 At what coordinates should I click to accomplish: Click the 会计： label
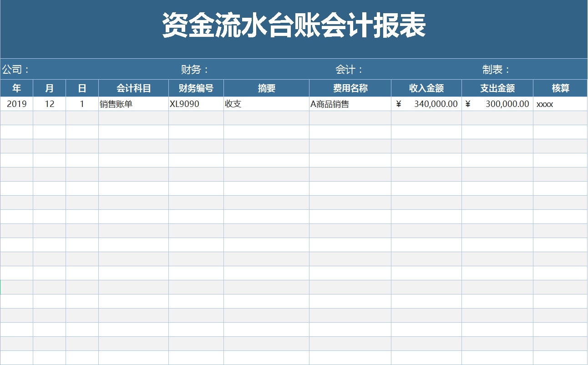click(350, 70)
